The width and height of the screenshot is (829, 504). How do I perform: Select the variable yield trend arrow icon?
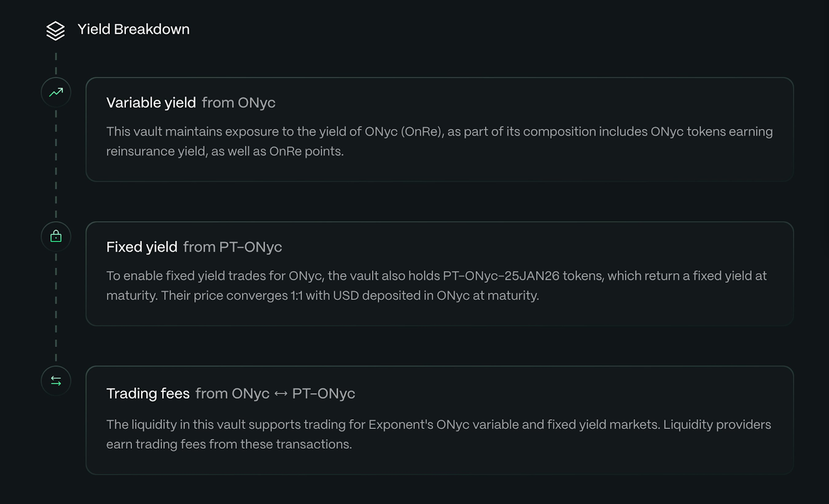55,92
